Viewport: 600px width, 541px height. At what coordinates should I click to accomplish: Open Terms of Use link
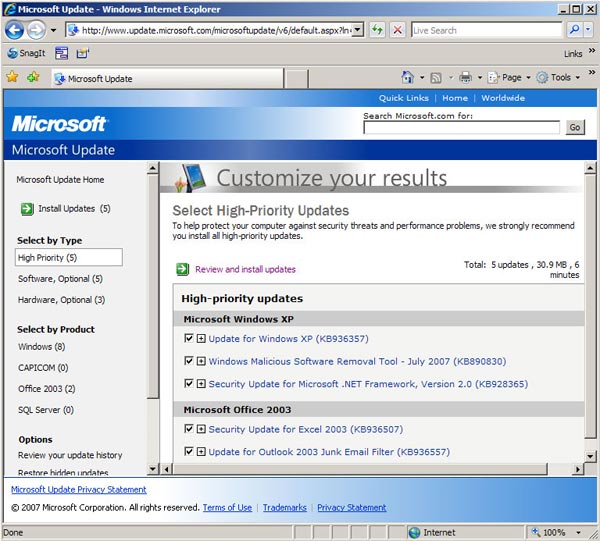pos(227,508)
